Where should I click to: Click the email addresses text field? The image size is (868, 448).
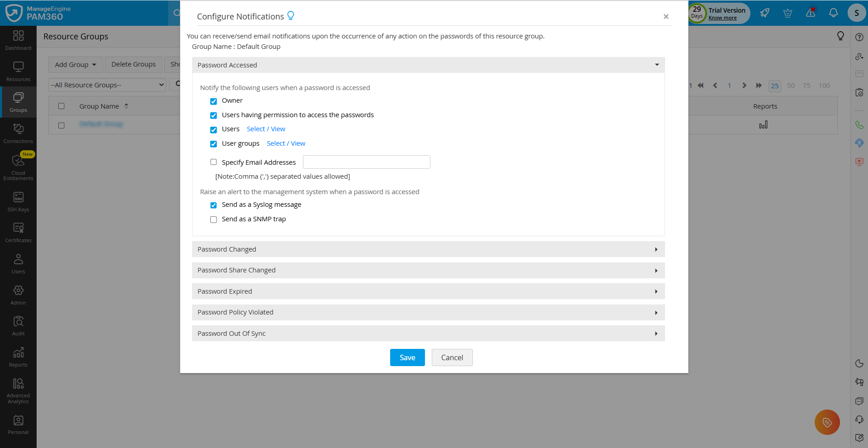point(366,162)
